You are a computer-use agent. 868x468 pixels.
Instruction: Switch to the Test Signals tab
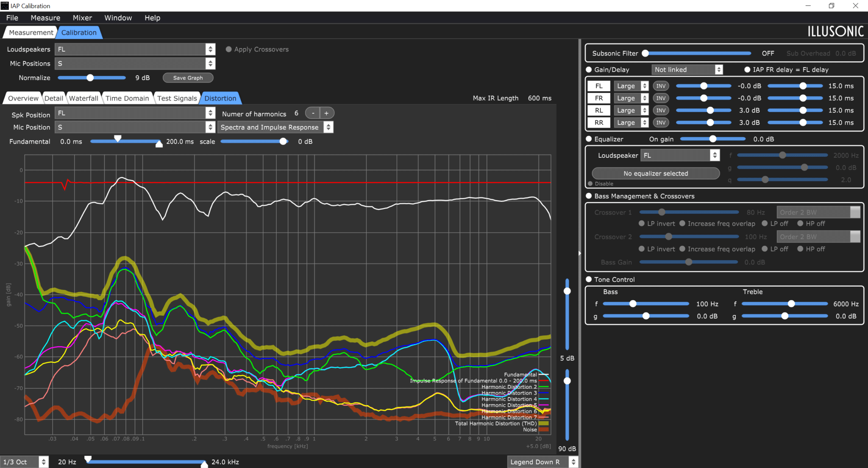177,98
